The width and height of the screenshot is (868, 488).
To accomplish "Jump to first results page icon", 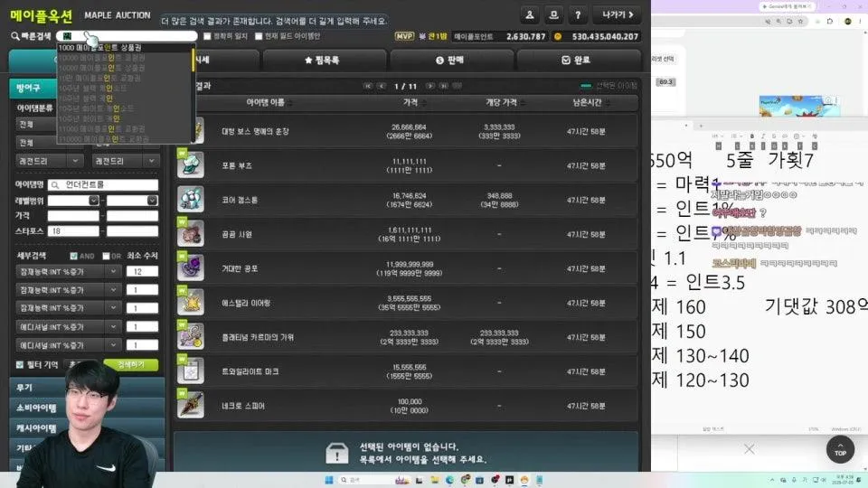I will (368, 86).
